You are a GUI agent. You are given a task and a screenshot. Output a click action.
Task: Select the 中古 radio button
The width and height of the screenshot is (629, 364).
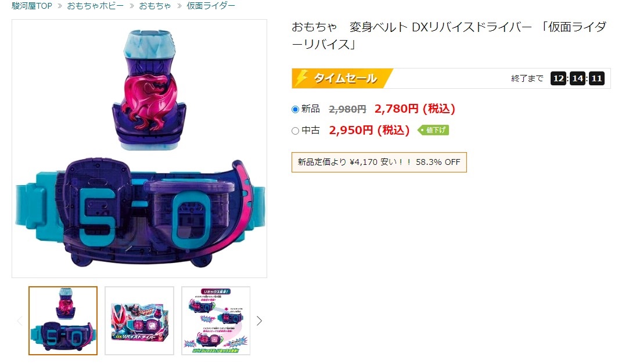295,131
